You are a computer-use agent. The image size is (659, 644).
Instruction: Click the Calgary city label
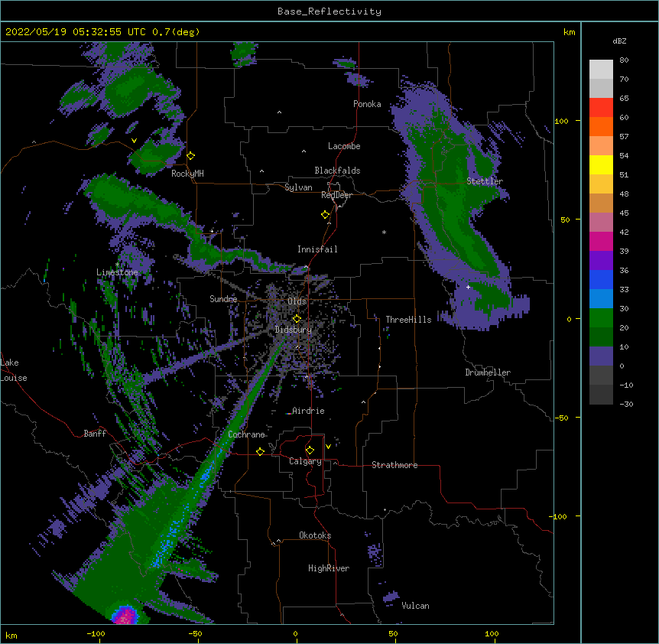click(x=305, y=461)
